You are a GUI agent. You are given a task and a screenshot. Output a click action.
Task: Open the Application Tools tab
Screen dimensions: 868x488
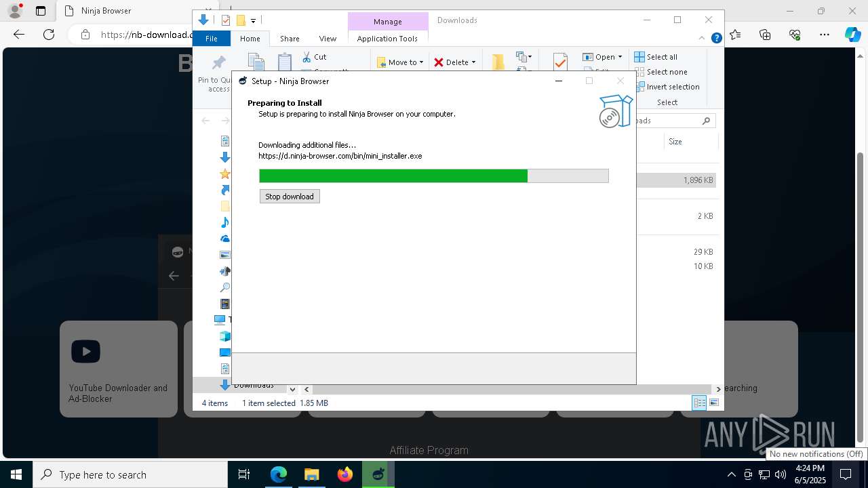[x=387, y=39]
